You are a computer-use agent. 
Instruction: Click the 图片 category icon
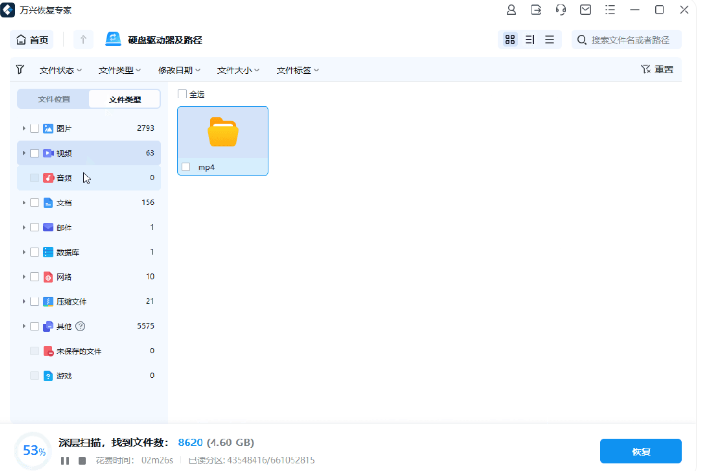coord(48,128)
